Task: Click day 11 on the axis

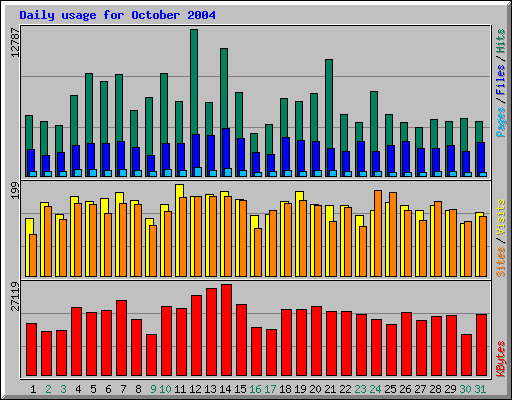Action: pyautogui.click(x=180, y=389)
